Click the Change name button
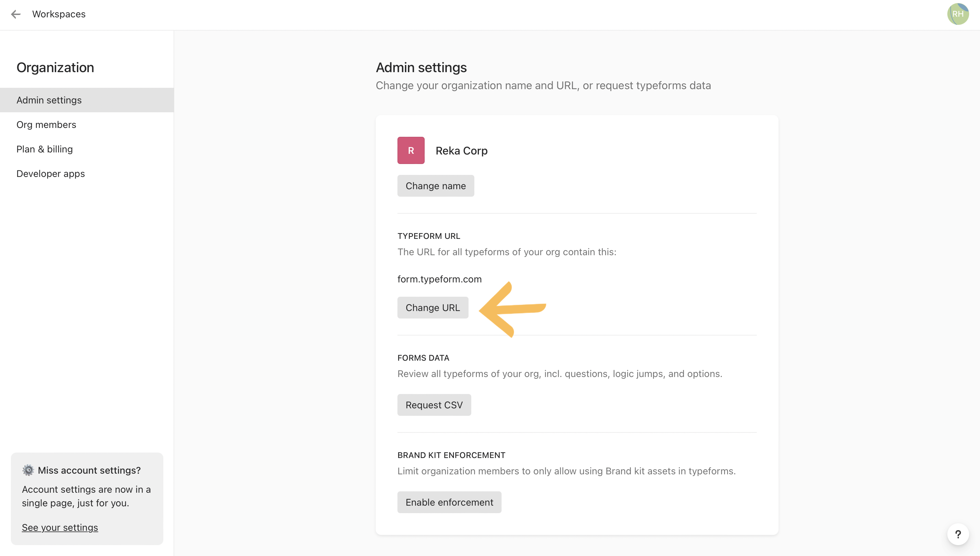This screenshot has width=980, height=556. pyautogui.click(x=436, y=186)
